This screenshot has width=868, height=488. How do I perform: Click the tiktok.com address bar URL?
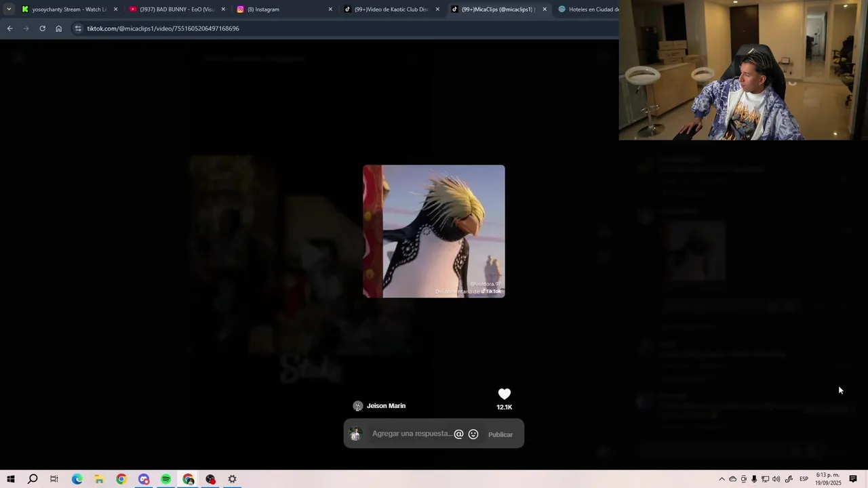point(163,28)
